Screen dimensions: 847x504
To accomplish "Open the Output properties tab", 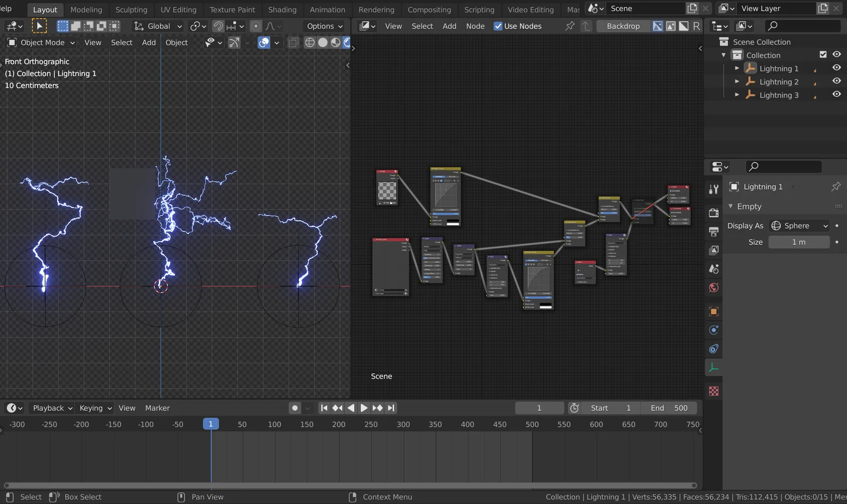I will click(x=713, y=231).
